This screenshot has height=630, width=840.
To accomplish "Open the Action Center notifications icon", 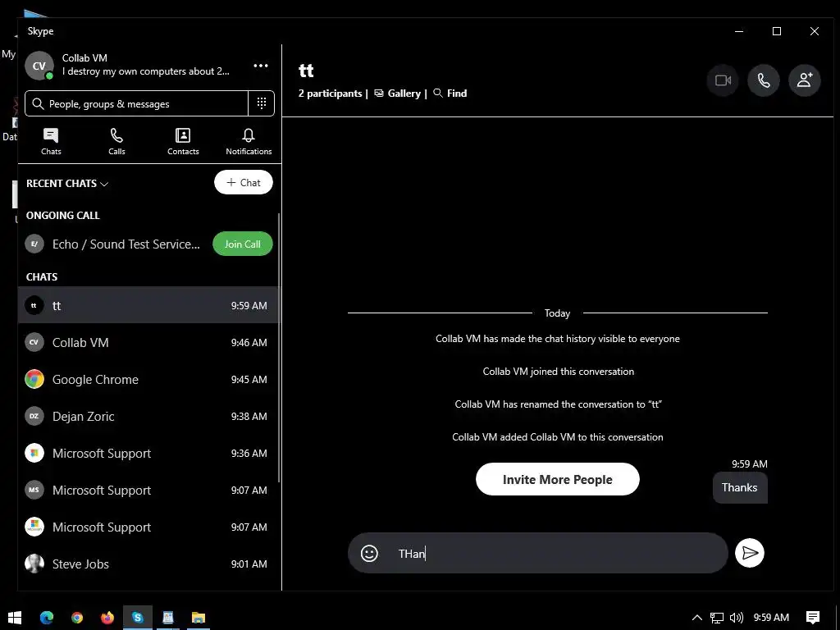I will tap(813, 618).
